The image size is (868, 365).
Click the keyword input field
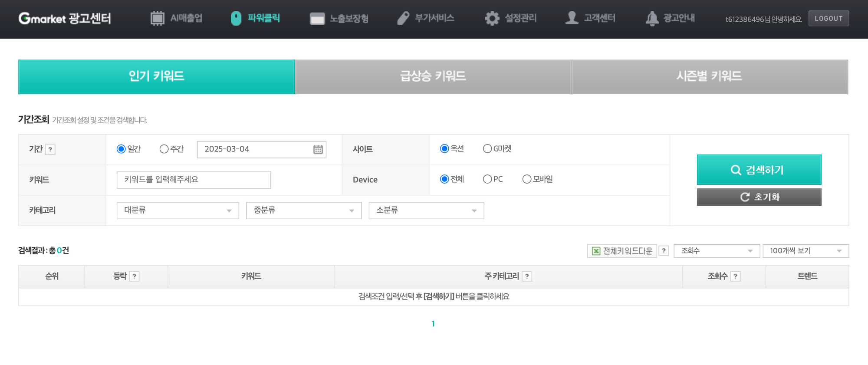pyautogui.click(x=194, y=180)
